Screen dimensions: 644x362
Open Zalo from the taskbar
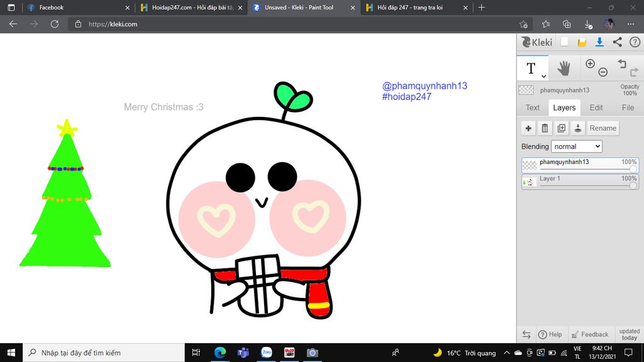pyautogui.click(x=266, y=353)
